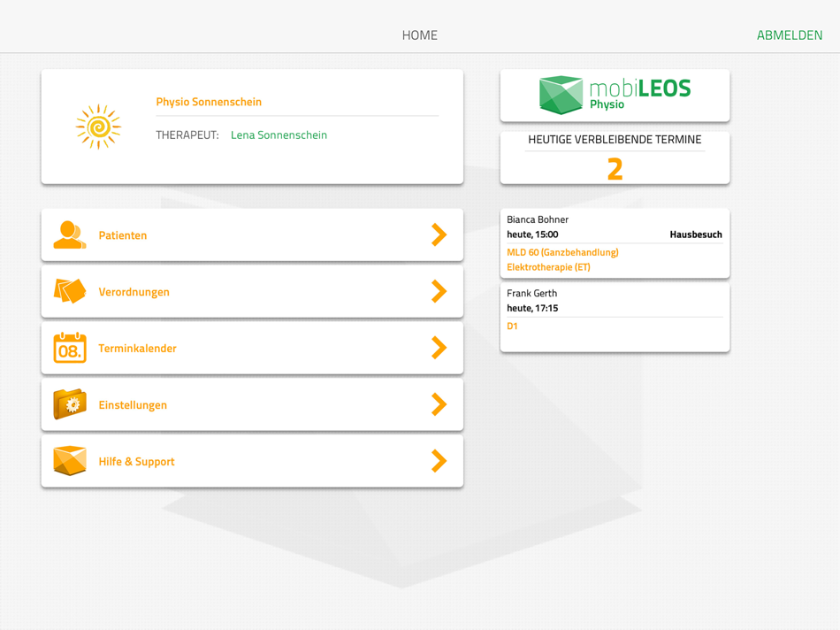Viewport: 840px width, 630px height.
Task: Click the Hausbesuch label
Action: click(x=695, y=234)
